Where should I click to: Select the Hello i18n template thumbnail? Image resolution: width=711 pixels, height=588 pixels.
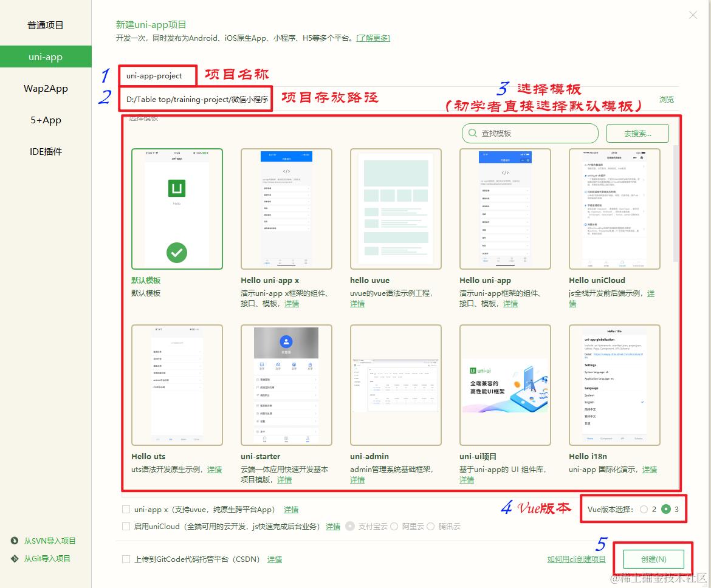[614, 385]
